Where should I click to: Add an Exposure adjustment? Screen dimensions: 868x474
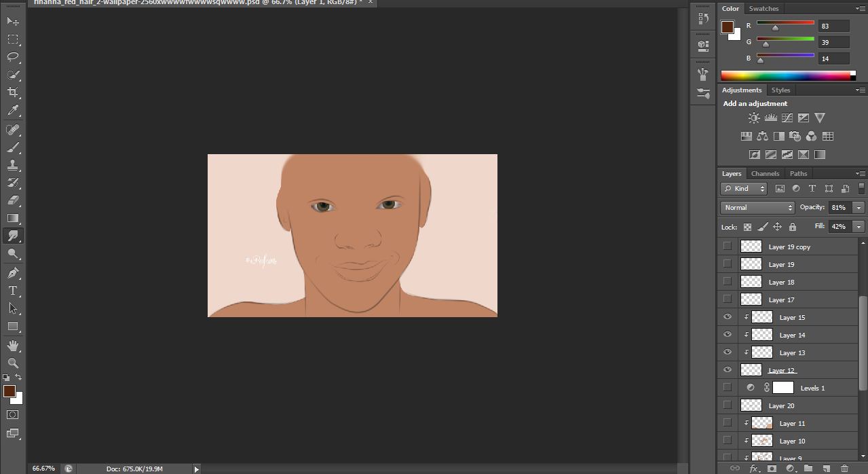point(804,118)
